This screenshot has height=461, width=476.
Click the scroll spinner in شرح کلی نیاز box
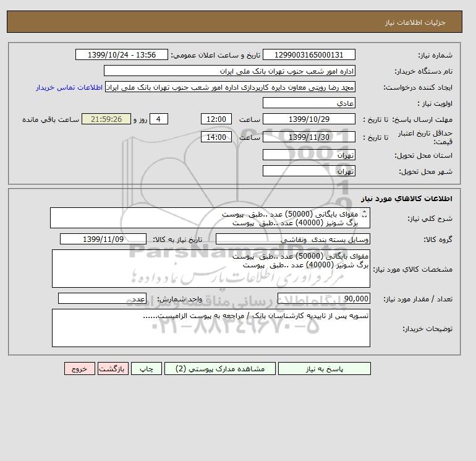click(364, 214)
